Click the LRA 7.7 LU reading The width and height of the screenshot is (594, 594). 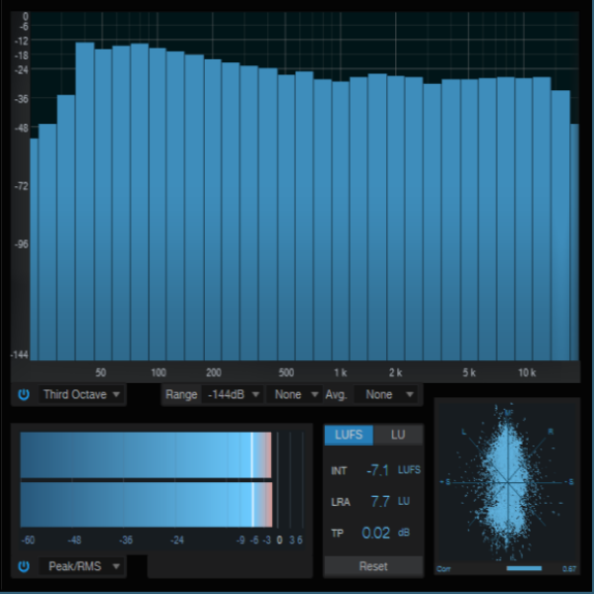click(380, 502)
